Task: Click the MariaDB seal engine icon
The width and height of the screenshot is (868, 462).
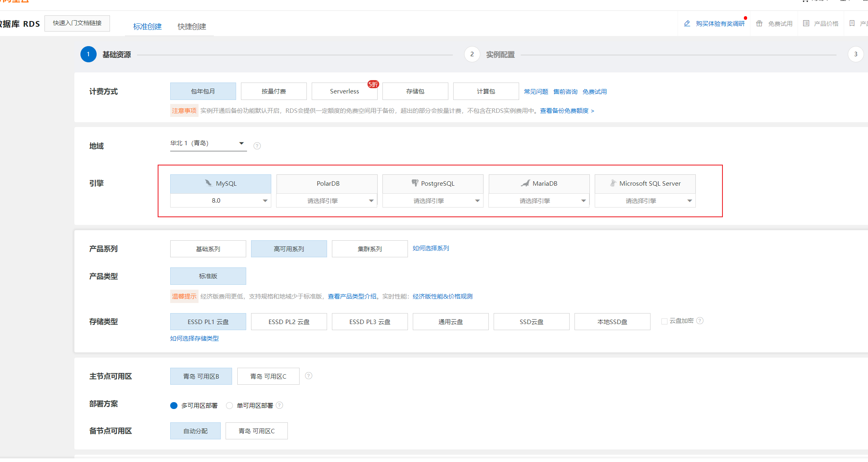Action: click(x=525, y=183)
